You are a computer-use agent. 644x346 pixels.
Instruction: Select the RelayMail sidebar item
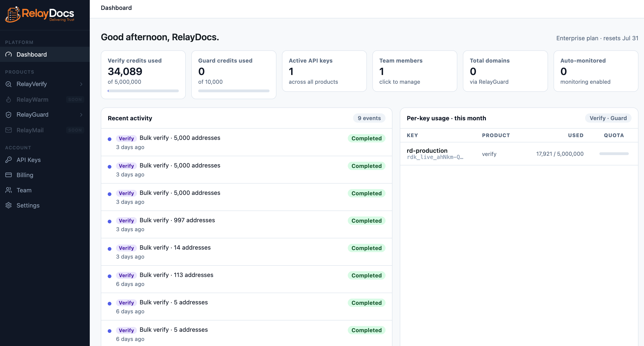pyautogui.click(x=45, y=130)
